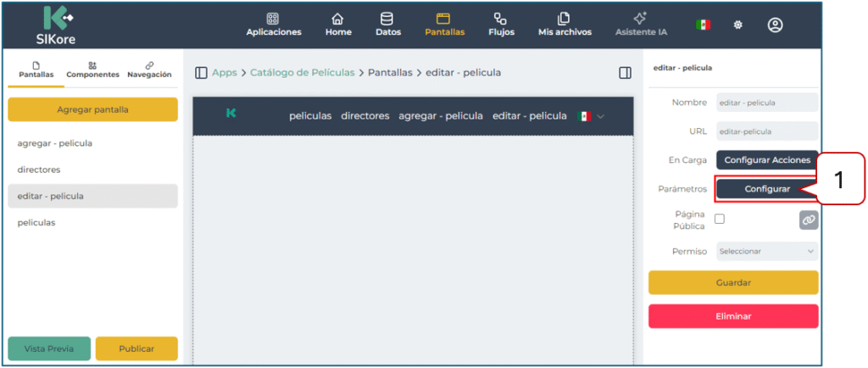Switch to the Componentes tab

coord(92,70)
